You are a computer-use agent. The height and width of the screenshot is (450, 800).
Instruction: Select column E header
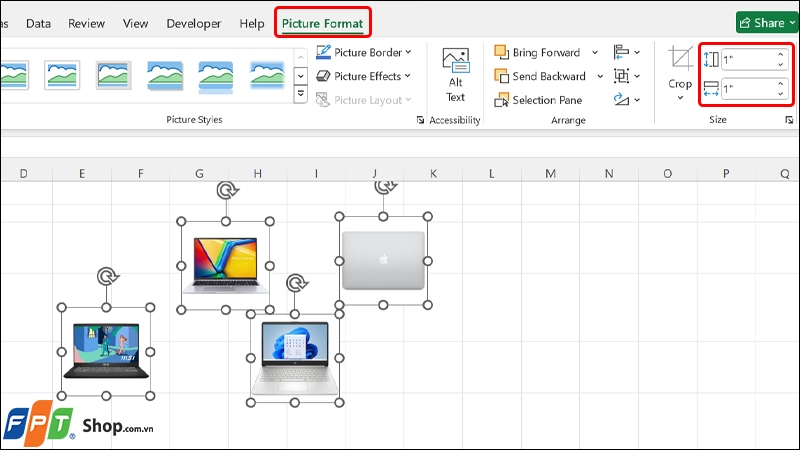click(82, 173)
